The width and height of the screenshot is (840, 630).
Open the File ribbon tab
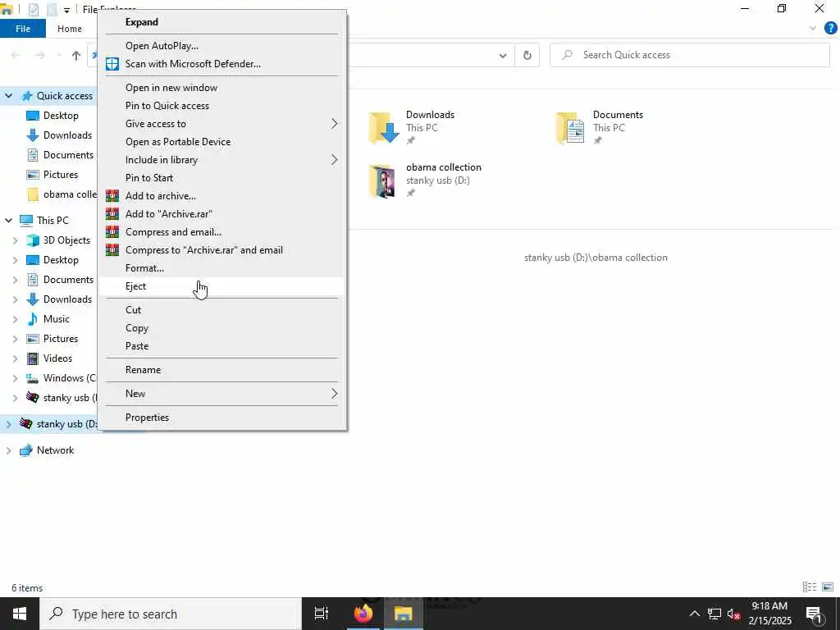[x=22, y=29]
